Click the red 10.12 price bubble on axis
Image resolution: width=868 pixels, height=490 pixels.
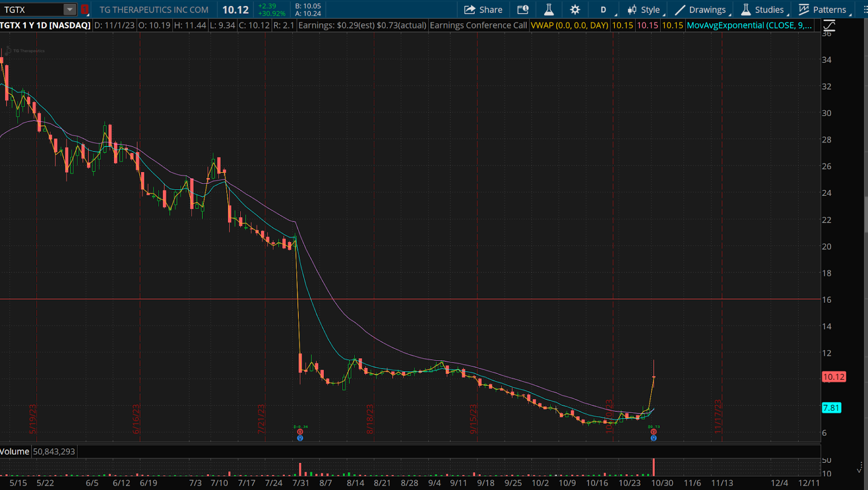(833, 377)
